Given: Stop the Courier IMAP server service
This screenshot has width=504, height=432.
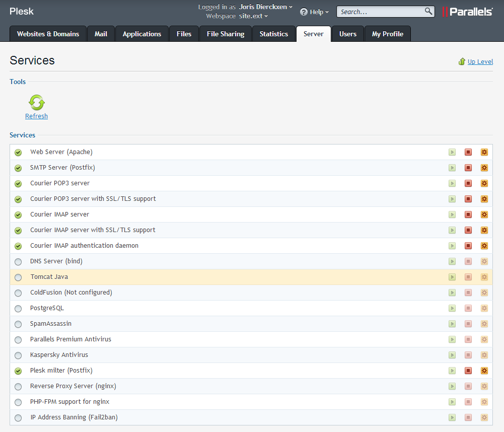Looking at the screenshot, I should pyautogui.click(x=468, y=214).
